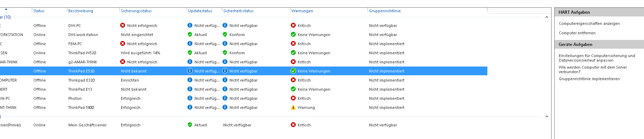Screen dimensions: 644x139
Task: Select the g2-AMAR-THINK description cell
Action: 83,62
